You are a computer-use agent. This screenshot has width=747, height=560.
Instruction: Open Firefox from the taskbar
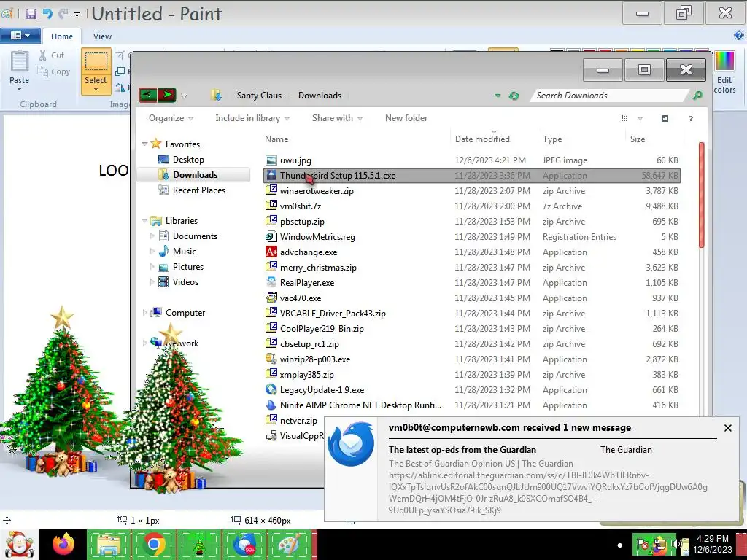pyautogui.click(x=63, y=545)
